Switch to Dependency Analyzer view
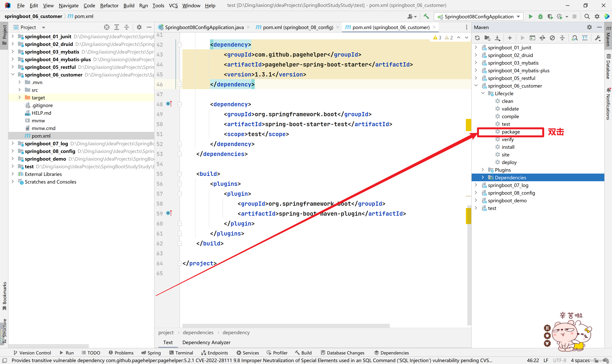Image resolution: width=612 pixels, height=364 pixels. click(x=206, y=342)
